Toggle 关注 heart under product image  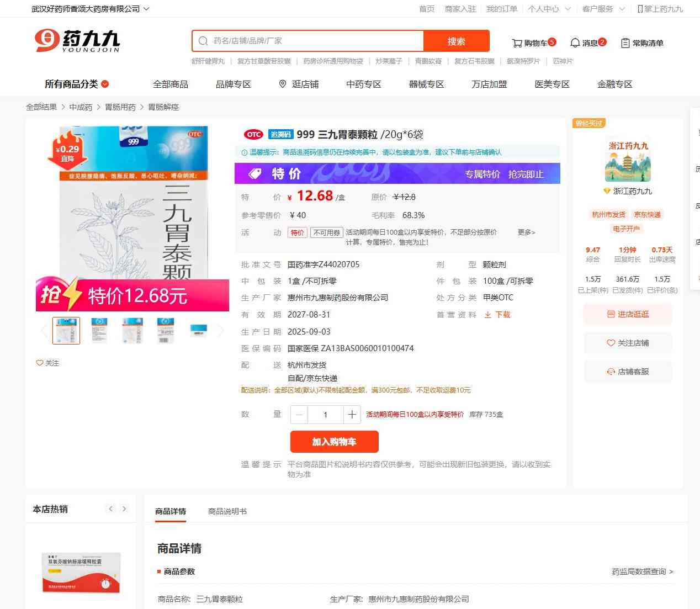coord(40,363)
